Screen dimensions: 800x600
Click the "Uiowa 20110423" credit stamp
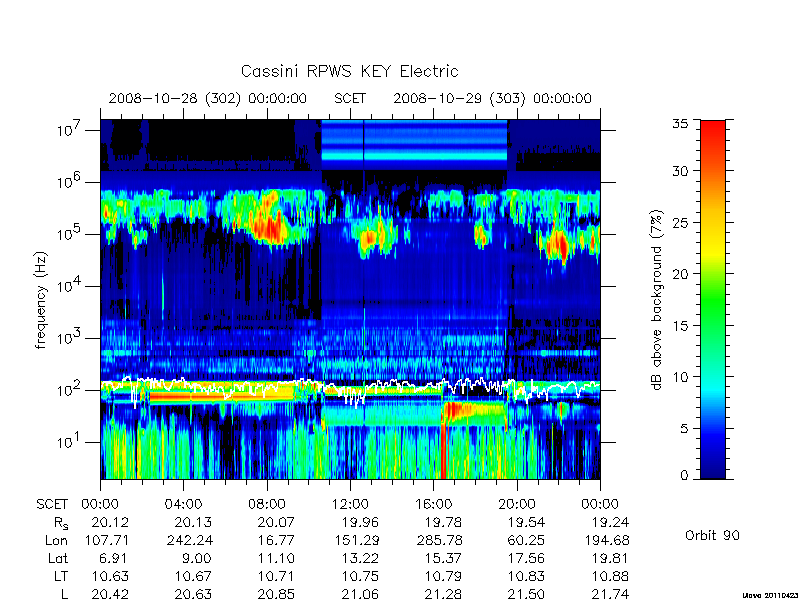(771, 595)
